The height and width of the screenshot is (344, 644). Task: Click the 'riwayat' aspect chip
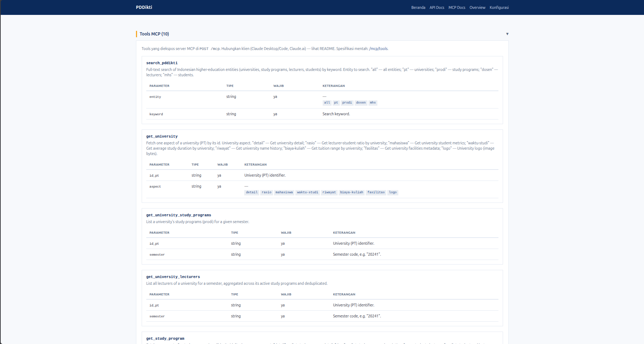(329, 193)
